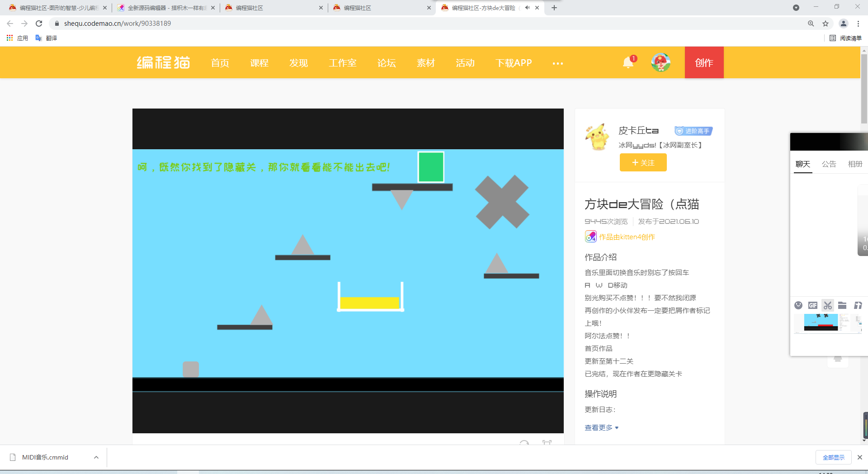This screenshot has height=474, width=868.
Task: Click the red 创作 button
Action: (x=704, y=62)
